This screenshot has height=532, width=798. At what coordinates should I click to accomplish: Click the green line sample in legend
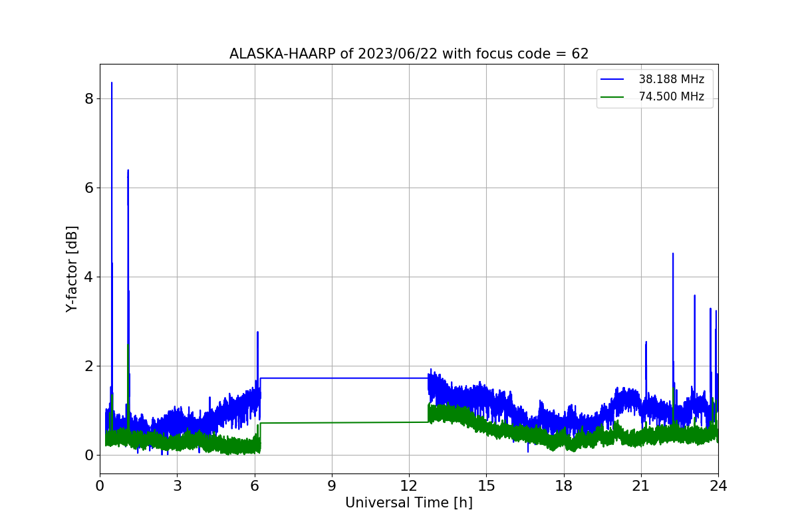click(613, 97)
